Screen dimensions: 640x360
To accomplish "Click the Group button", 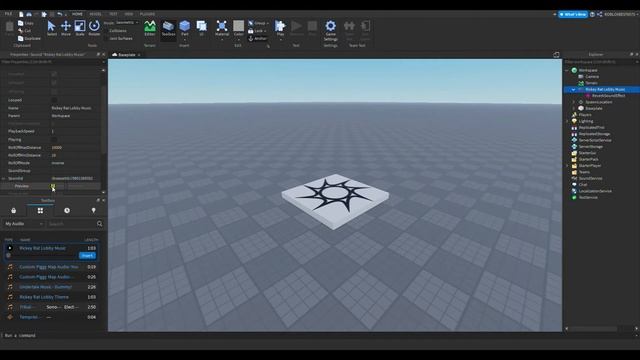I will [258, 23].
